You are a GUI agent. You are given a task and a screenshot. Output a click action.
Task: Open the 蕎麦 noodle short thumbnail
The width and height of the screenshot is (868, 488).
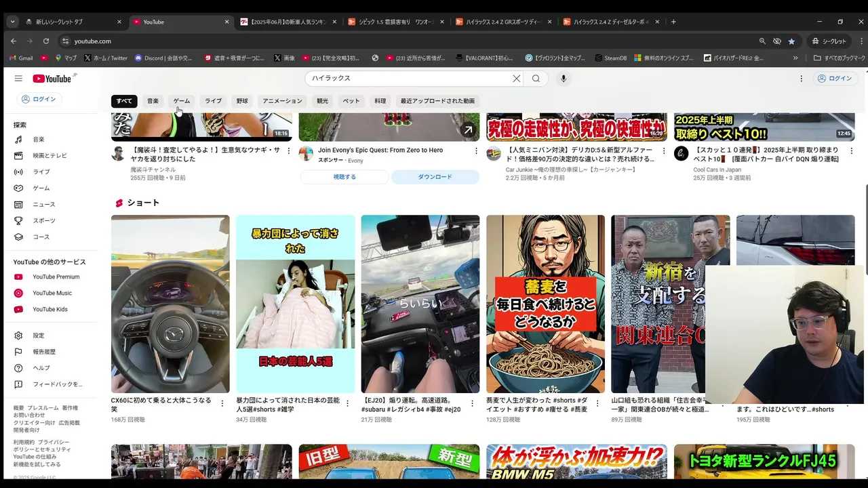[x=545, y=304]
